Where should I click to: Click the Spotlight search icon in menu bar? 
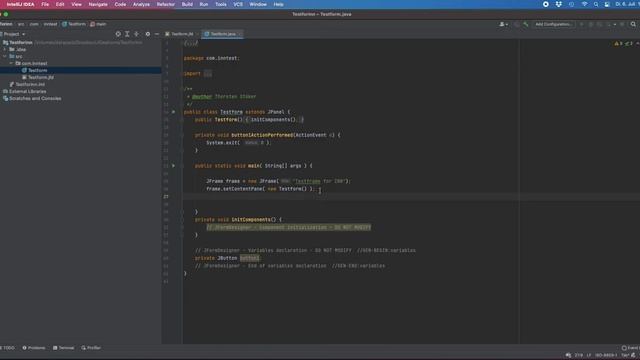[596, 4]
